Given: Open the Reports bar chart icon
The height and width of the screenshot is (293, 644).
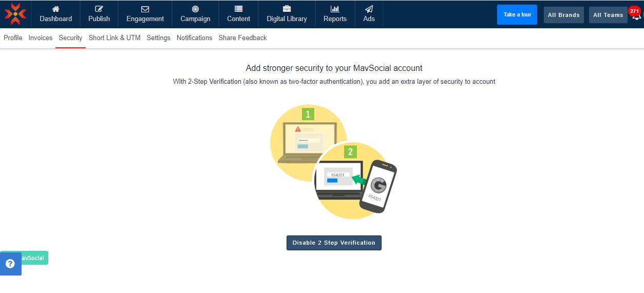Looking at the screenshot, I should 335,9.
